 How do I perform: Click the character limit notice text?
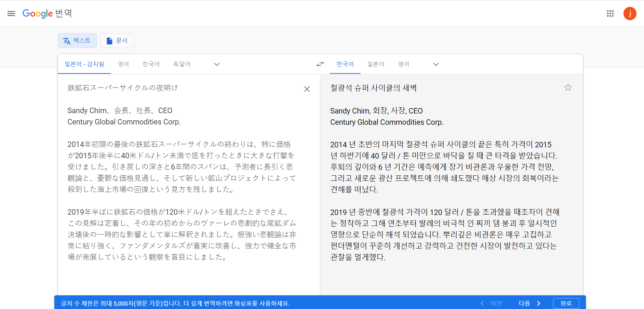point(175,303)
